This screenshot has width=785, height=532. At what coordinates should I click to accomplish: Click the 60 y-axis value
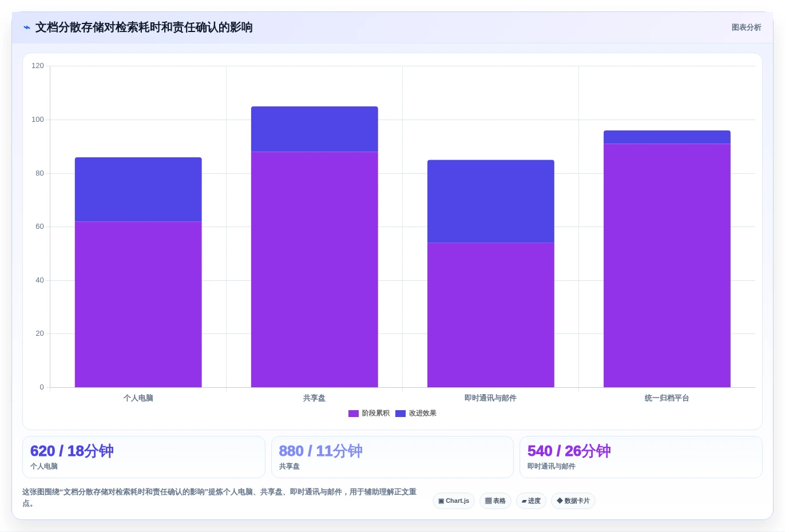point(39,227)
